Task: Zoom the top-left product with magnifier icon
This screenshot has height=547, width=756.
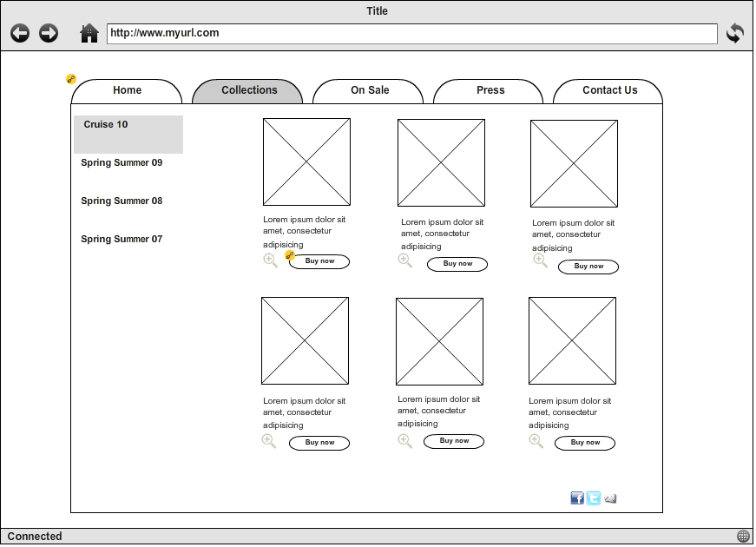Action: [x=271, y=260]
